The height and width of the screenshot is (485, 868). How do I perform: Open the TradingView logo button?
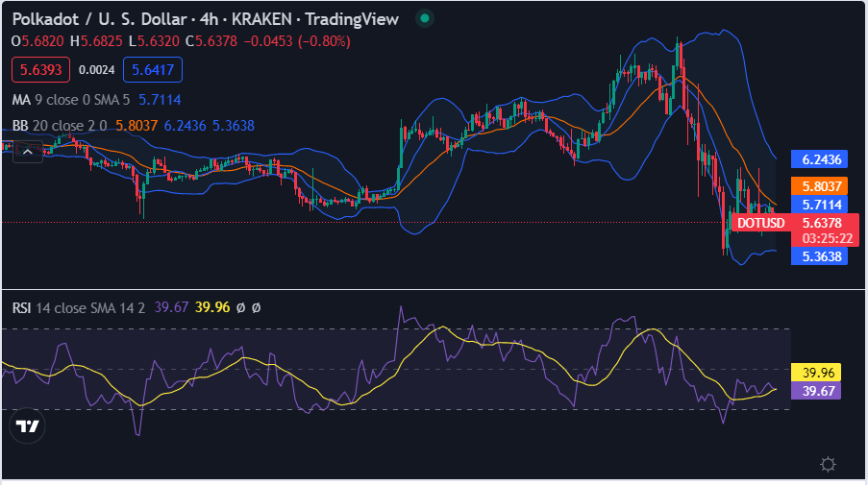tap(28, 426)
